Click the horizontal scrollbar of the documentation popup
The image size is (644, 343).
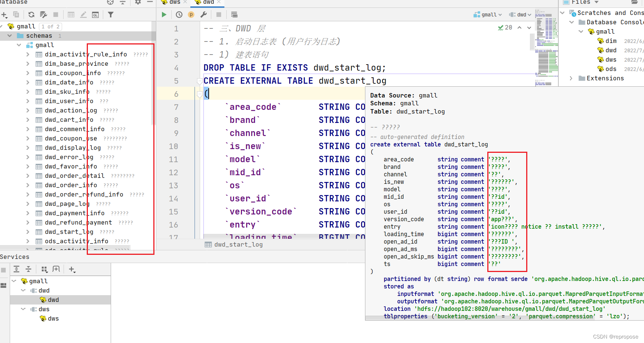479,318
